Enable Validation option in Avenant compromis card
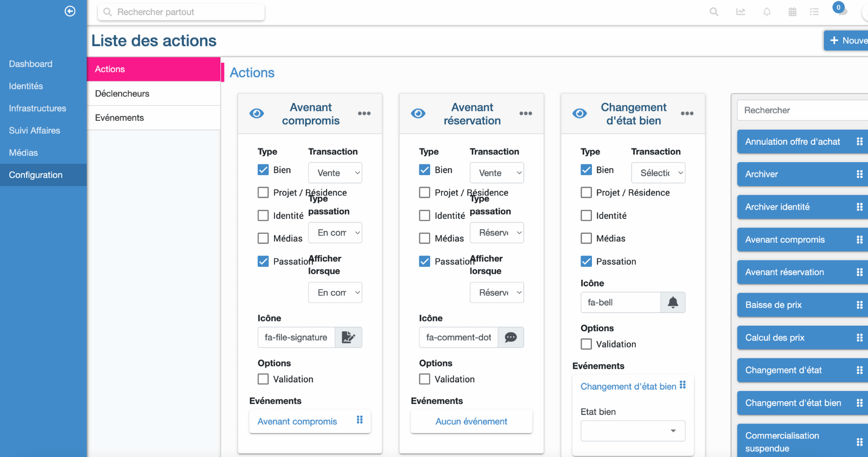This screenshot has width=868, height=457. coord(263,379)
